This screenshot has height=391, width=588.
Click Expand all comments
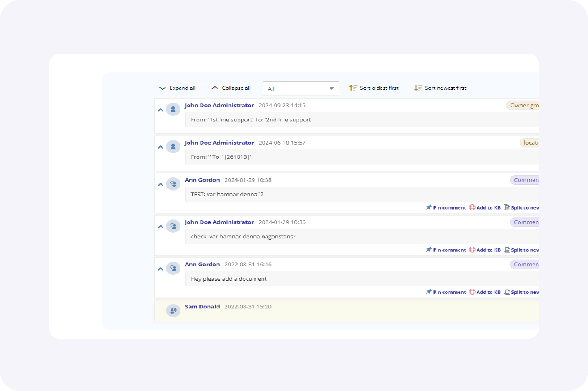tap(177, 88)
